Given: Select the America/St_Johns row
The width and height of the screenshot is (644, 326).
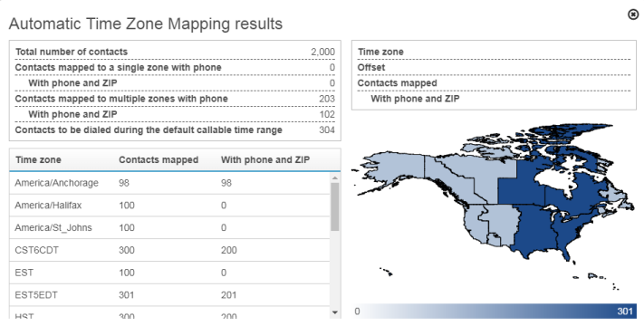Looking at the screenshot, I should tap(169, 228).
